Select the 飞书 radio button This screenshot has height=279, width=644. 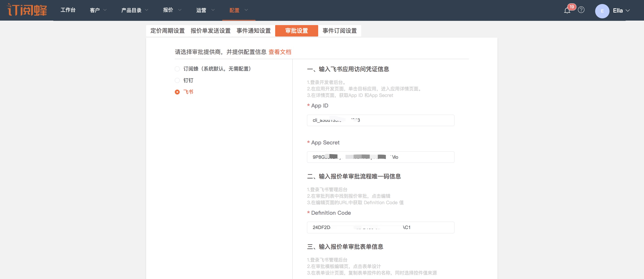[177, 92]
